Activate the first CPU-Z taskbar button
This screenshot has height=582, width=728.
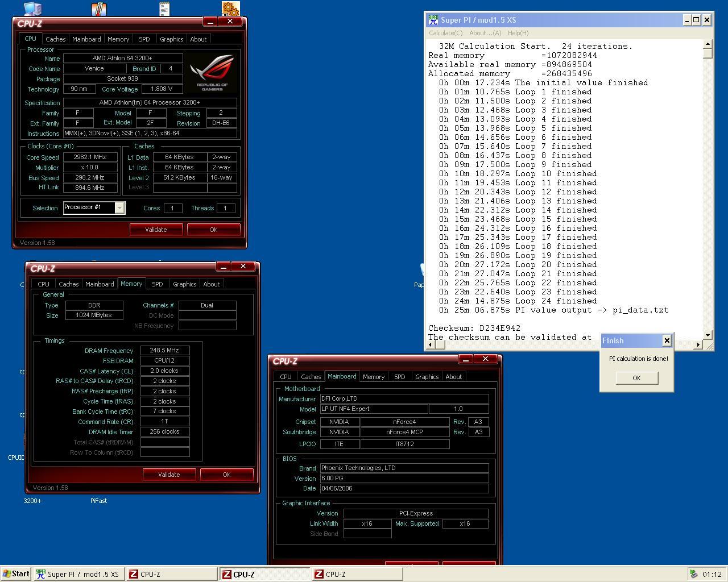171,574
